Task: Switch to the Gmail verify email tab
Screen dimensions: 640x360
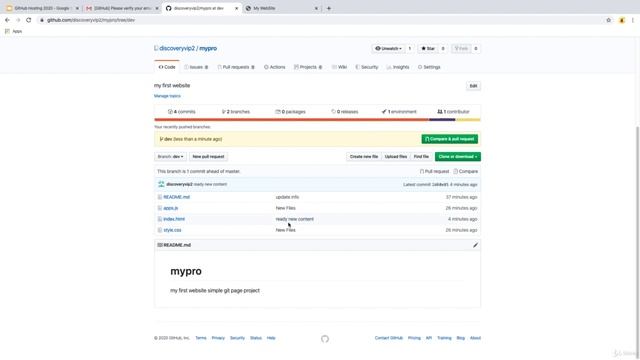Action: click(x=121, y=8)
